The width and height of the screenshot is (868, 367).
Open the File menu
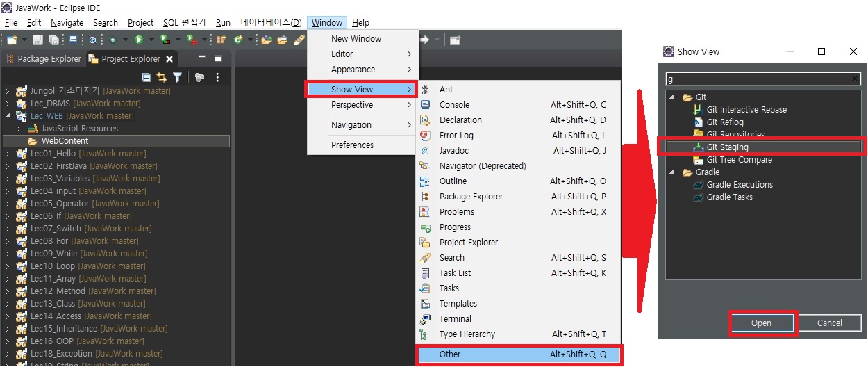11,22
